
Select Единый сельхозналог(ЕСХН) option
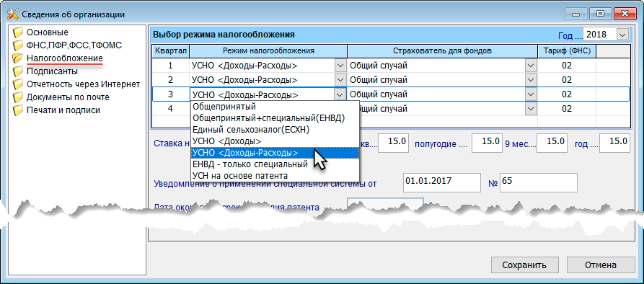[275, 130]
